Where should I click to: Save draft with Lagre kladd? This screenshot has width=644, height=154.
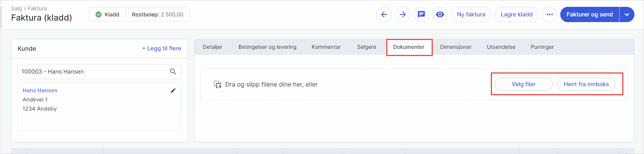516,14
